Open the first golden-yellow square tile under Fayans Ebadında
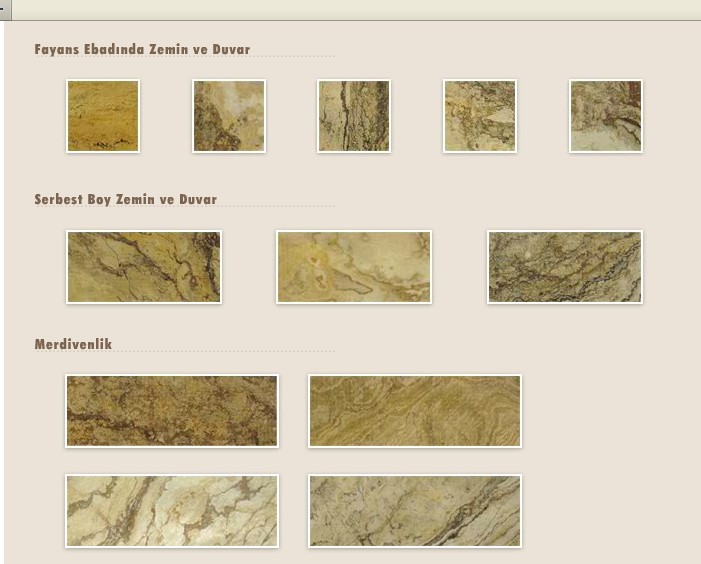The height and width of the screenshot is (564, 701). pyautogui.click(x=103, y=116)
